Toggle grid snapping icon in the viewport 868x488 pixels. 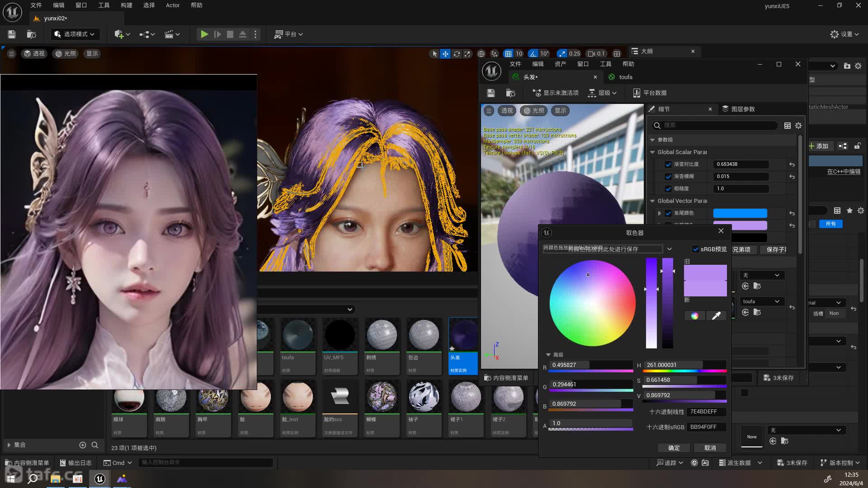pyautogui.click(x=508, y=54)
